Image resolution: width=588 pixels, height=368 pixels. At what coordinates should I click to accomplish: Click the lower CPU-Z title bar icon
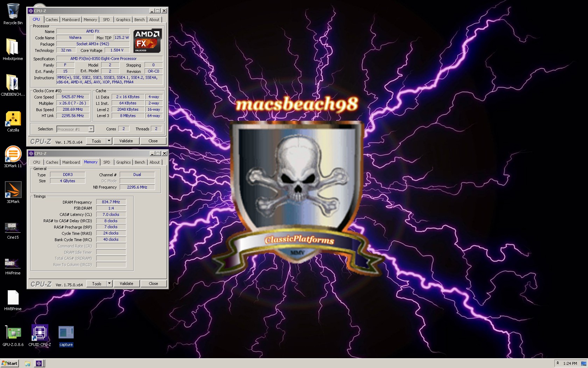[31, 154]
